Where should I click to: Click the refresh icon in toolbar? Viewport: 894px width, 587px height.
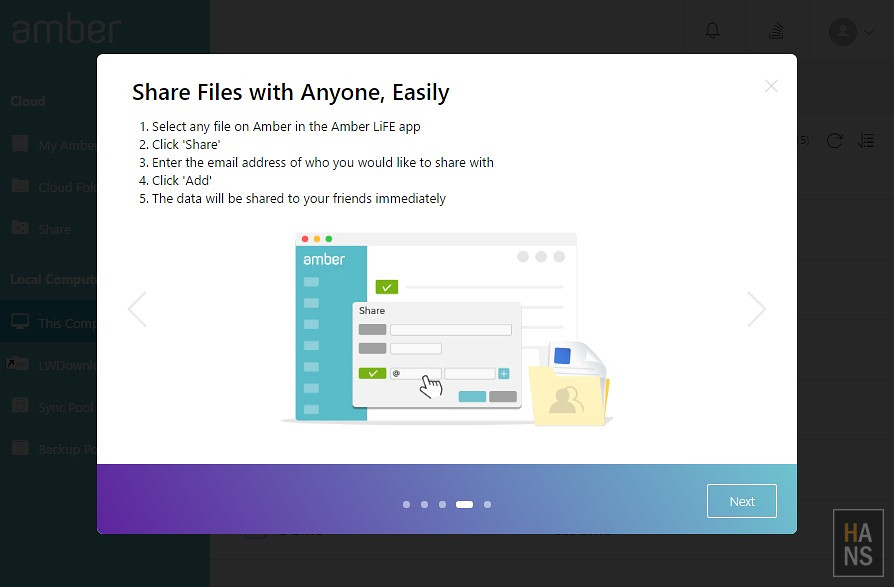point(835,141)
